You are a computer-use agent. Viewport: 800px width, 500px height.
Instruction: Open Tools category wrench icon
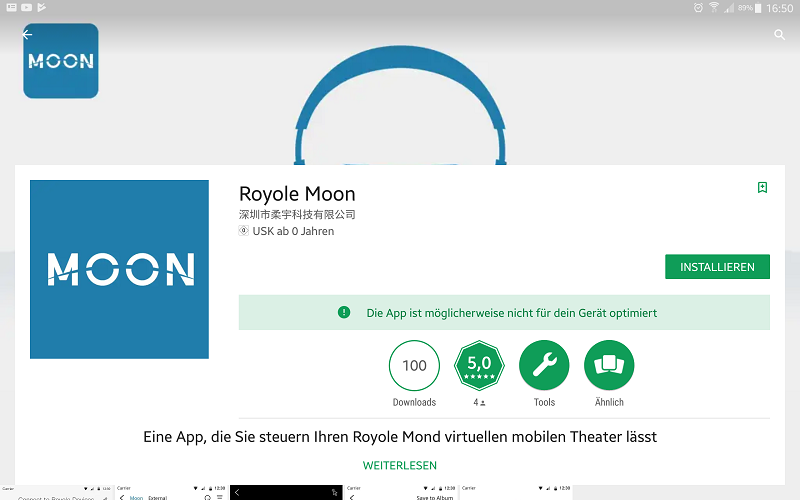544,365
